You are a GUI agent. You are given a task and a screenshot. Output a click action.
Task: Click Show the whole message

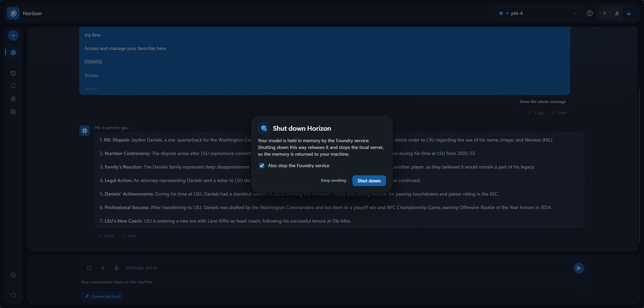[542, 102]
